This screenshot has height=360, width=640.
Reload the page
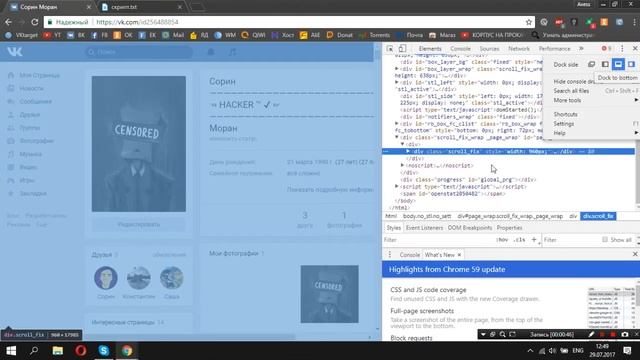(35, 22)
